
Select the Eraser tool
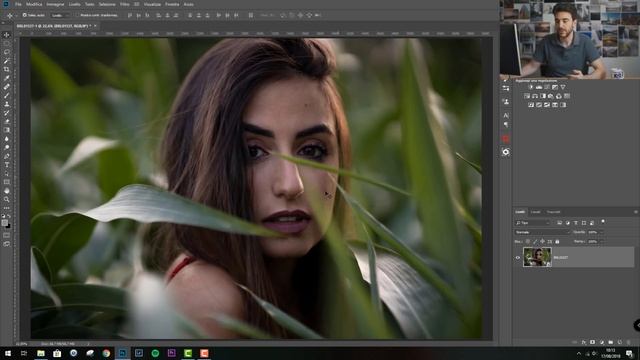(x=7, y=121)
